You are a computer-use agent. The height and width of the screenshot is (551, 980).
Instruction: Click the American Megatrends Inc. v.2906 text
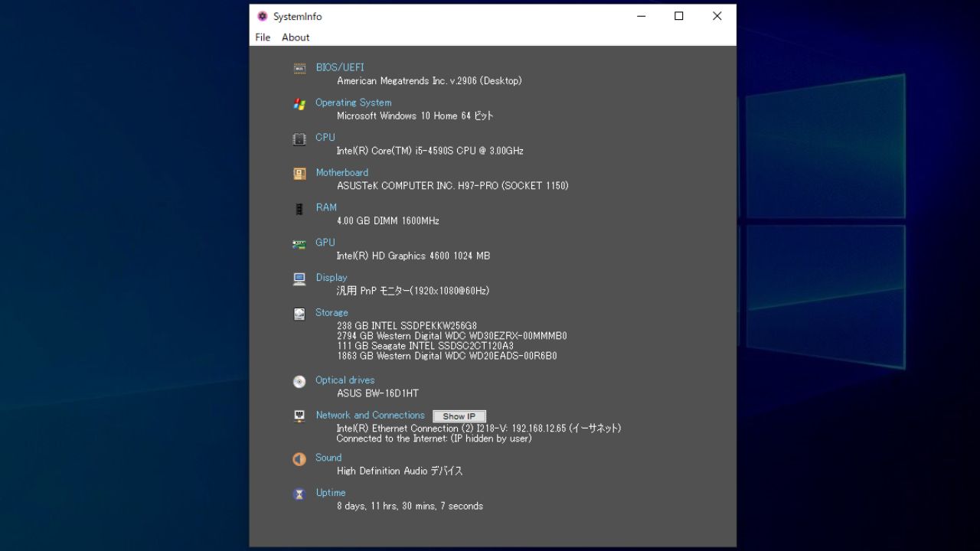click(x=430, y=81)
